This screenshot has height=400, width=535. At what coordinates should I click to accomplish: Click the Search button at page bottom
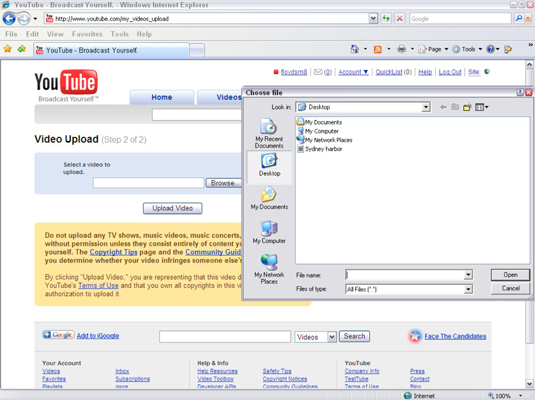[x=354, y=337]
